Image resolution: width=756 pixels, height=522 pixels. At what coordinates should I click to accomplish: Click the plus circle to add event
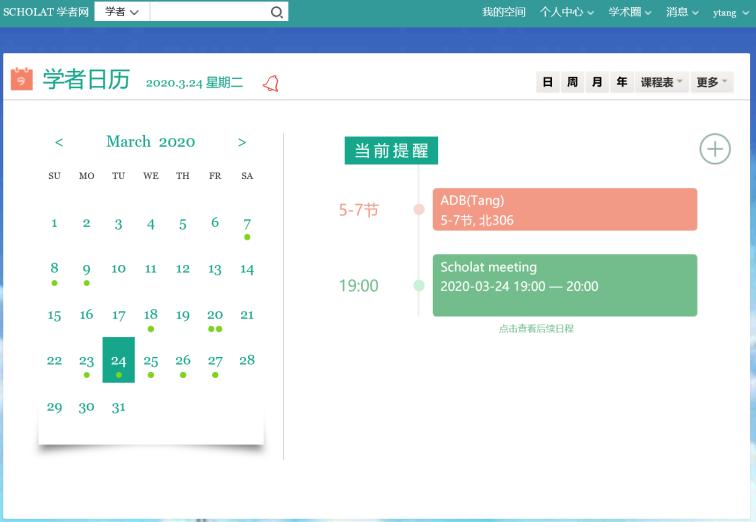pos(714,149)
